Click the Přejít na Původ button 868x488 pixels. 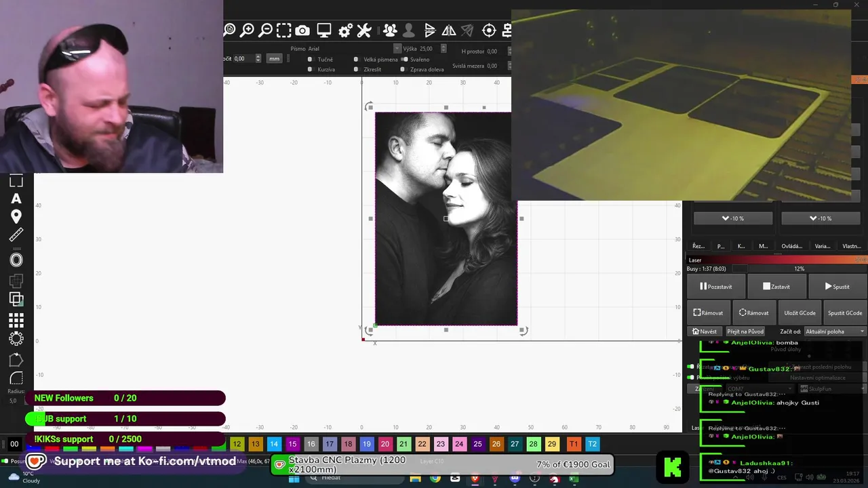point(745,331)
